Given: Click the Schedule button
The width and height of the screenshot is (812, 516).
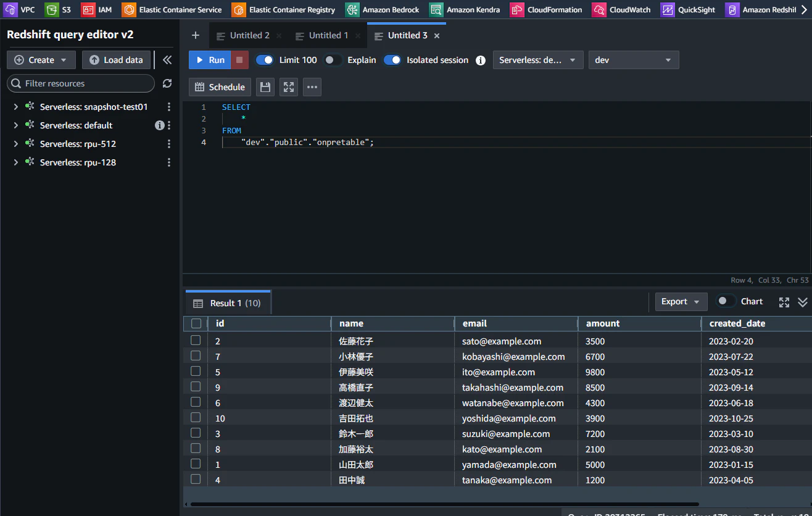Looking at the screenshot, I should tap(220, 87).
